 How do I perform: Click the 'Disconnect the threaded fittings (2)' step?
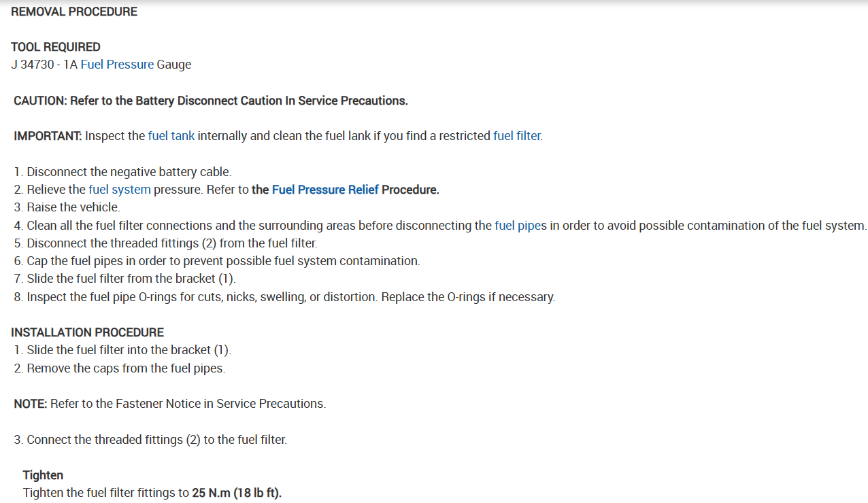coord(171,243)
